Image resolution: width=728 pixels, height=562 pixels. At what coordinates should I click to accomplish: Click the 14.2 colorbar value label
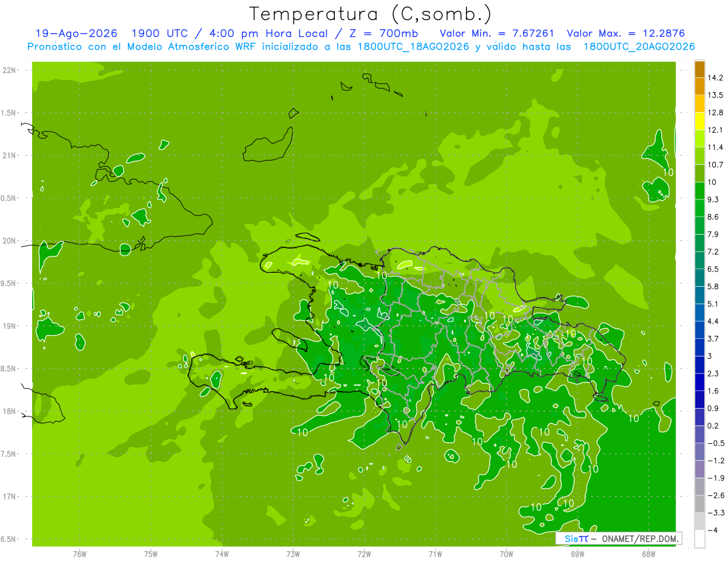pos(716,78)
